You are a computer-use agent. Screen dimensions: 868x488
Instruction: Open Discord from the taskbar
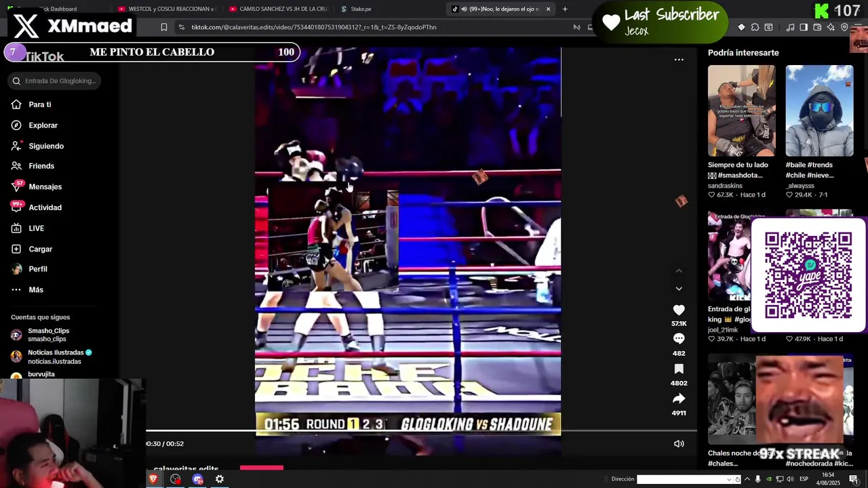tap(197, 479)
